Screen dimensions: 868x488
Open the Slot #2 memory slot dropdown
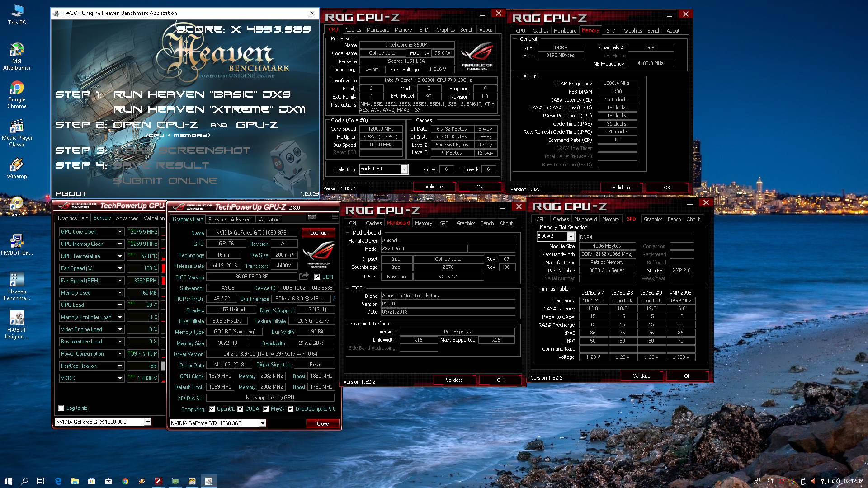pos(571,236)
